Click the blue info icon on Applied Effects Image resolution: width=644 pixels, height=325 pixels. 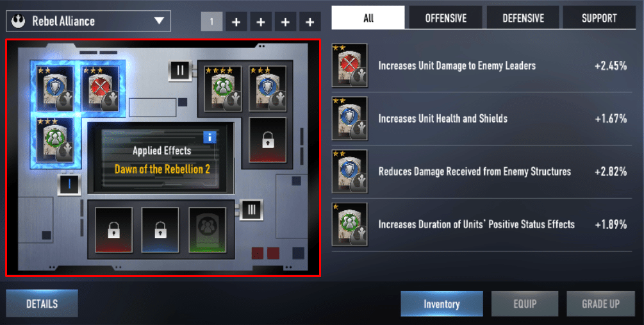[210, 137]
